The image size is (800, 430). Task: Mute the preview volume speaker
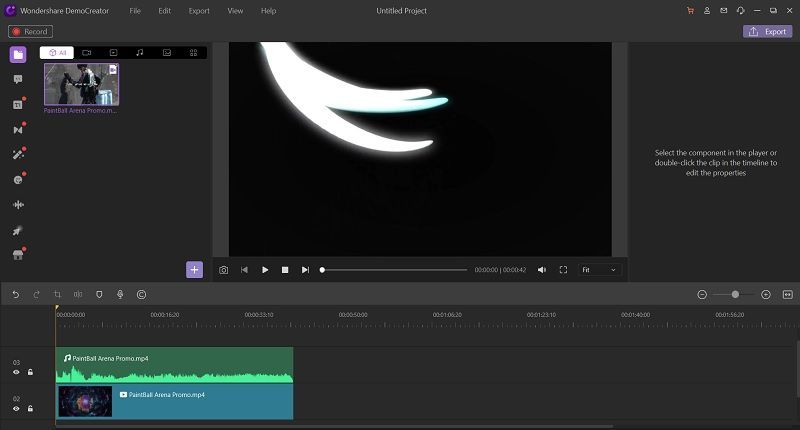pyautogui.click(x=542, y=270)
